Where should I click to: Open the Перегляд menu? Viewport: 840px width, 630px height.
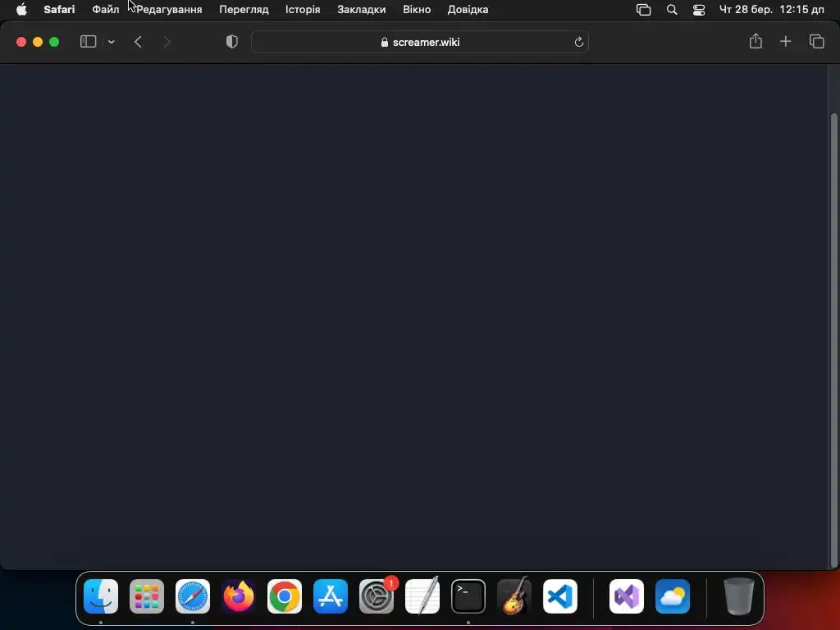(x=244, y=10)
